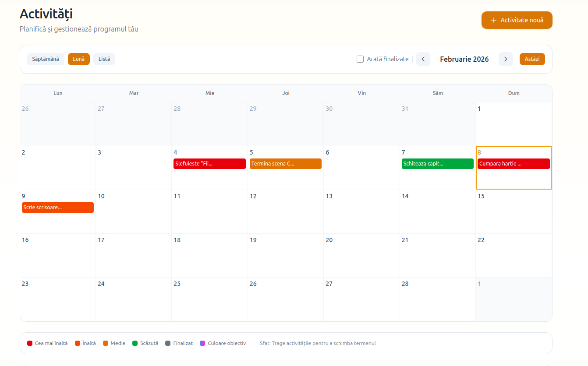Click the Înaltă legend color swatch
The width and height of the screenshot is (588, 366).
point(78,343)
